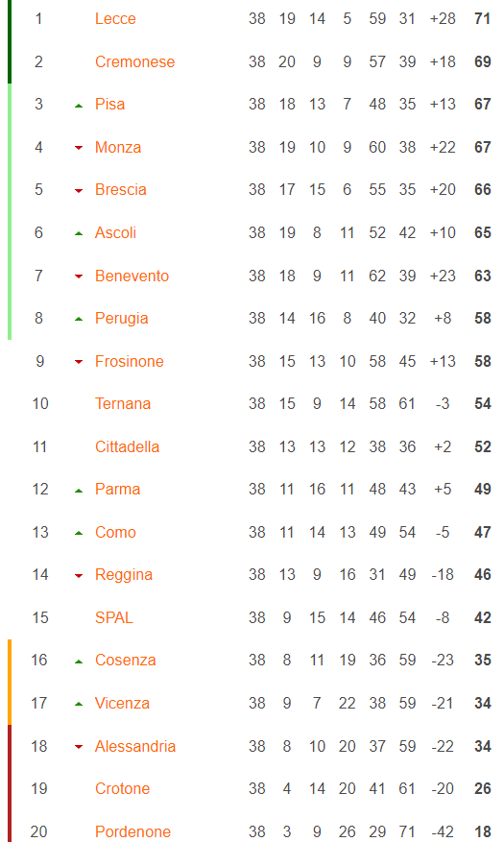Click the Reggina team name
Image resolution: width=504 pixels, height=842 pixels.
click(124, 575)
